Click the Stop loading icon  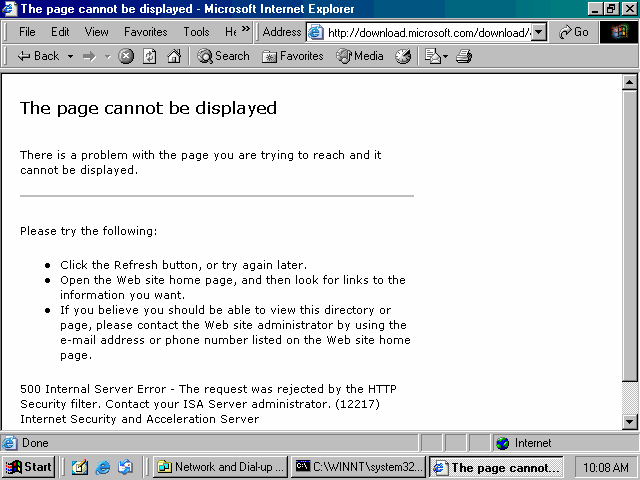[126, 56]
